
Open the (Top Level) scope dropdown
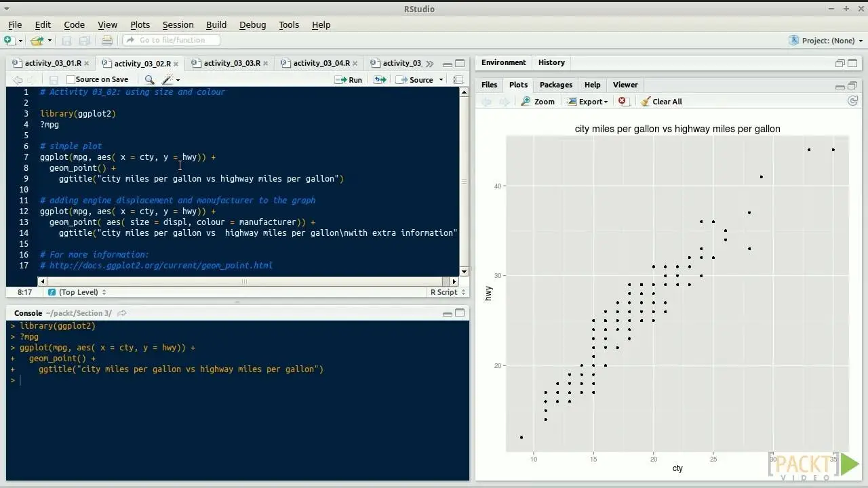(76, 292)
